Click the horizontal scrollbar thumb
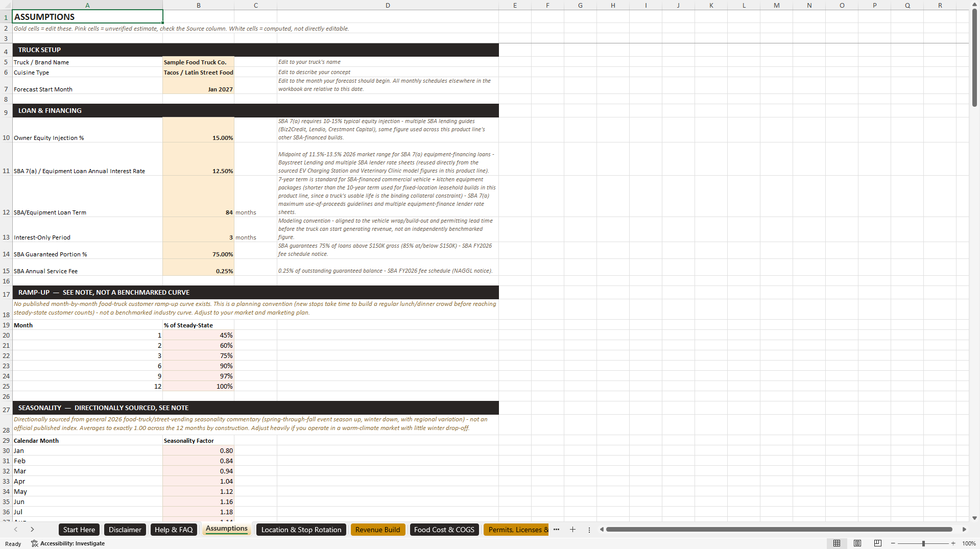This screenshot has width=980, height=549. click(779, 530)
